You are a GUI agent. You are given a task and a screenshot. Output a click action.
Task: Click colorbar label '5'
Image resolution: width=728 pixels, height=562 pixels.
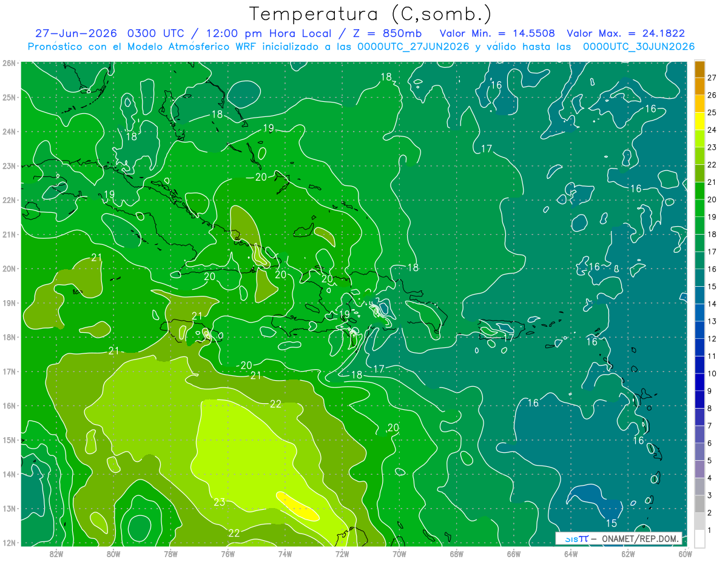point(710,461)
